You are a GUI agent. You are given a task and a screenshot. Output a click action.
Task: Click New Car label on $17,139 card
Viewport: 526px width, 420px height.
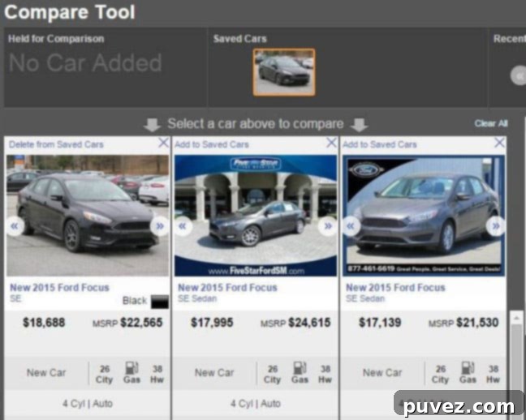point(382,373)
